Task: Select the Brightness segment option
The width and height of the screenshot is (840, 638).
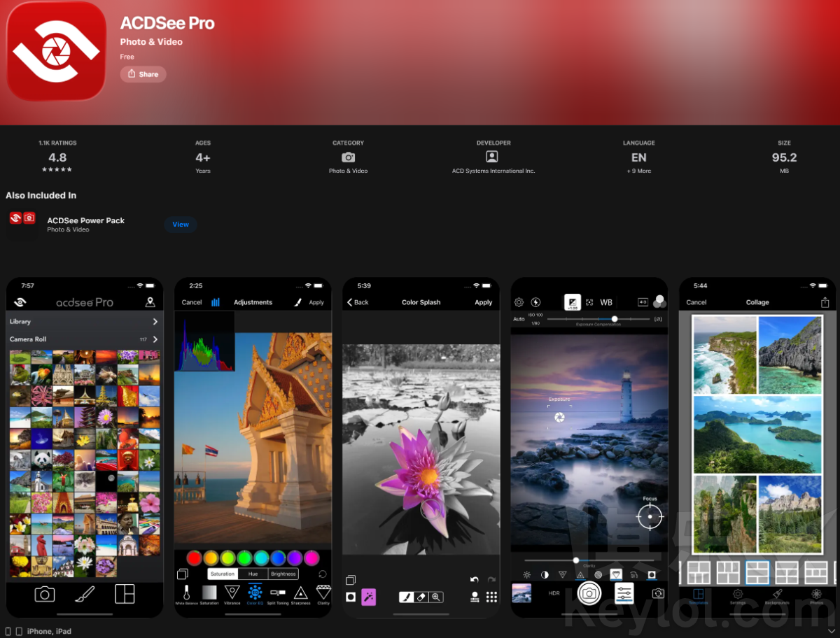Action: 283,574
